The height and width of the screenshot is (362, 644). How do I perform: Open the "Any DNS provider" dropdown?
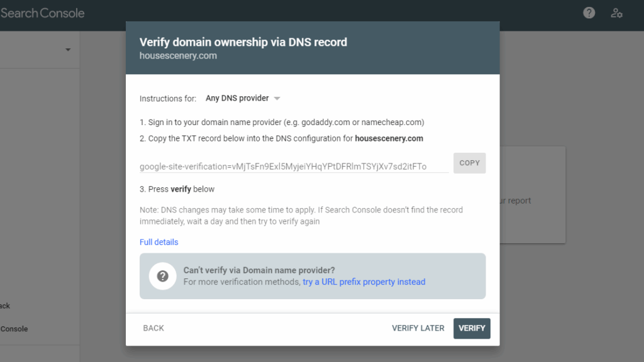click(x=243, y=98)
